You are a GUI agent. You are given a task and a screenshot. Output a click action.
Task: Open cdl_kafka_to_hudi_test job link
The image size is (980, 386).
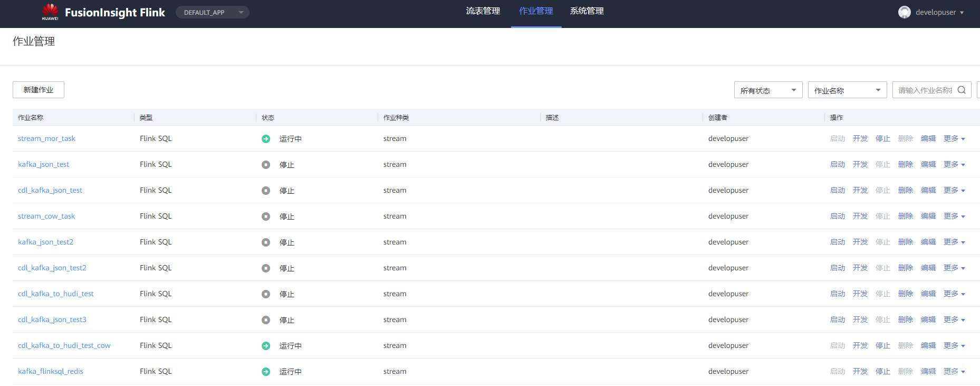(56, 294)
